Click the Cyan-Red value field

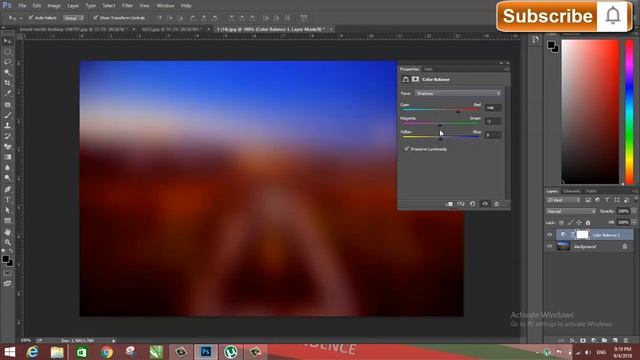[x=493, y=108]
